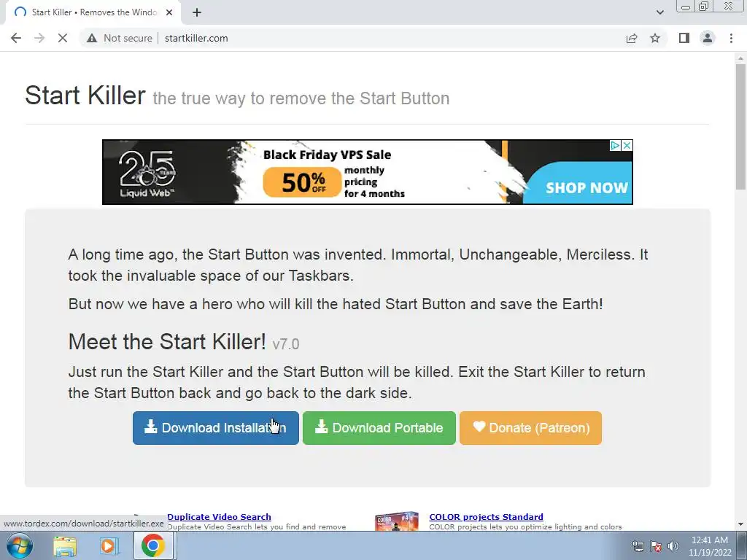Open the Windows Start menu

(20, 545)
